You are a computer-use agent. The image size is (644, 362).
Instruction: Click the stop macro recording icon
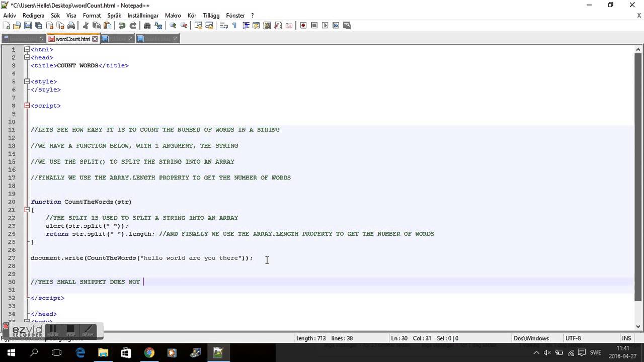coord(314,26)
